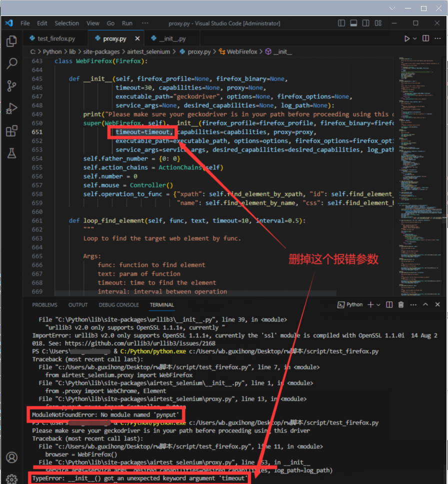Image resolution: width=448 pixels, height=484 pixels.
Task: Select the __init__ method breadcrumb
Action: (x=278, y=52)
